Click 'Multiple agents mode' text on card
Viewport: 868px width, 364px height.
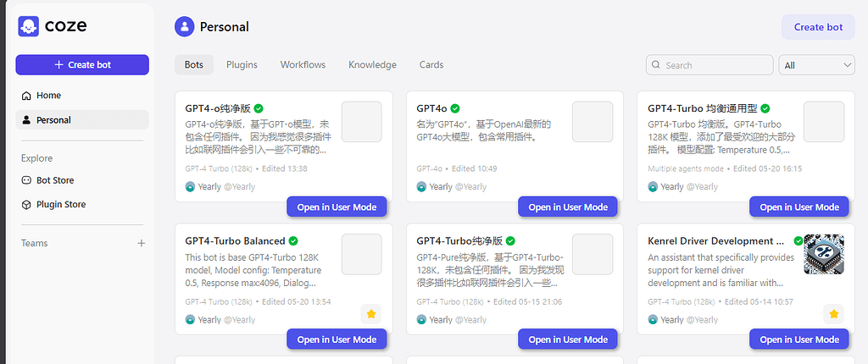(686, 168)
